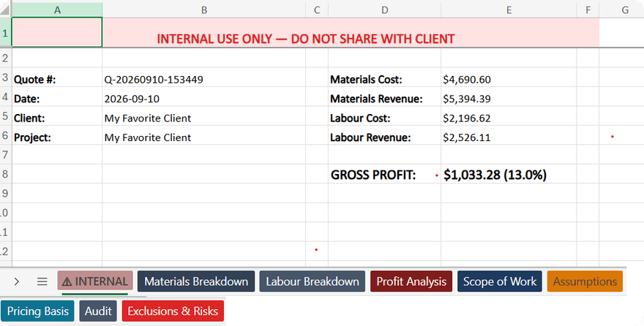Select column E header
The height and width of the screenshot is (326, 644).
pyautogui.click(x=509, y=10)
